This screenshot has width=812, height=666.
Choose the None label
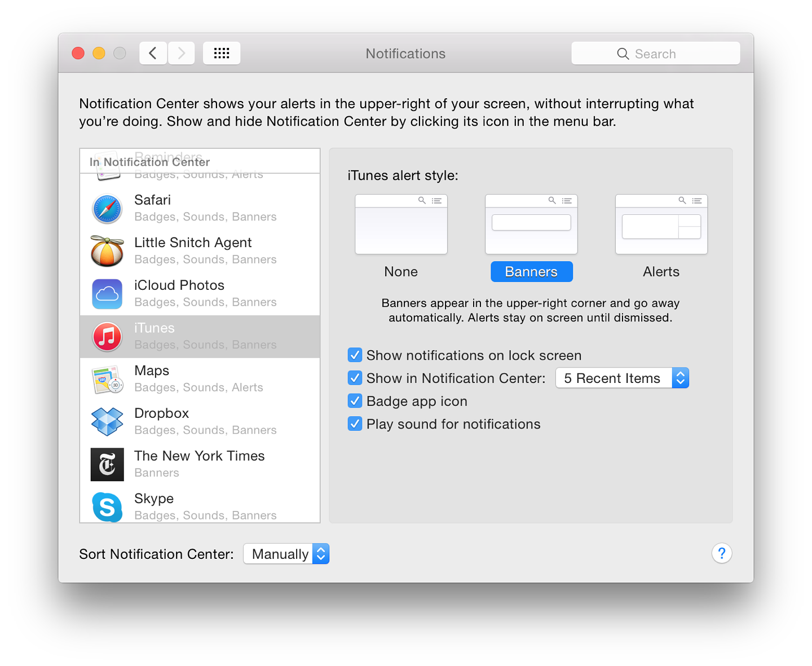tap(401, 272)
